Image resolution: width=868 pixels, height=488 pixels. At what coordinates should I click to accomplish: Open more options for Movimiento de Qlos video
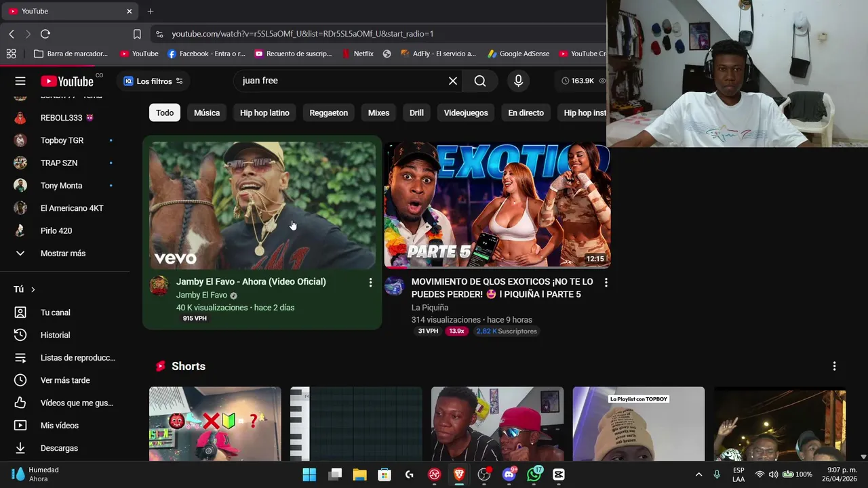pyautogui.click(x=606, y=283)
